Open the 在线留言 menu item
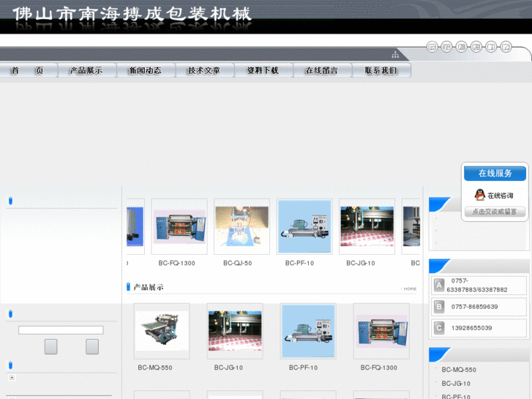Screen dimensions: 532x399 pyautogui.click(x=322, y=70)
